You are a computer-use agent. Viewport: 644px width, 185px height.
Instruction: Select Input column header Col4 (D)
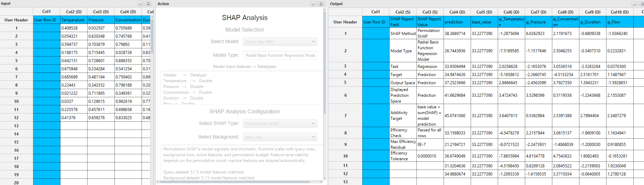click(128, 12)
